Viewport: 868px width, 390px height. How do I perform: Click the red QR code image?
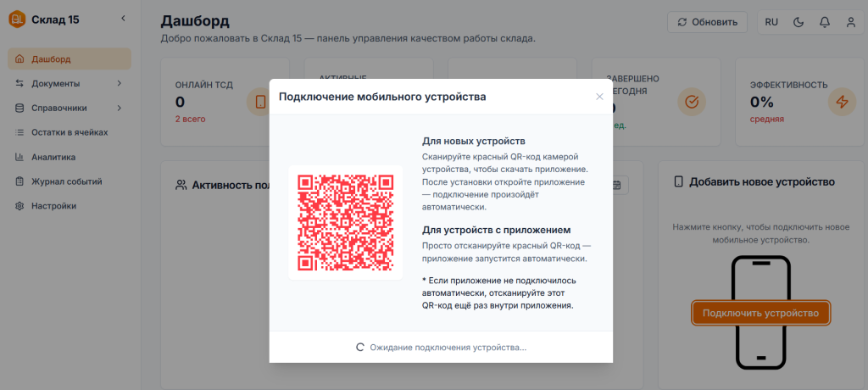click(346, 222)
